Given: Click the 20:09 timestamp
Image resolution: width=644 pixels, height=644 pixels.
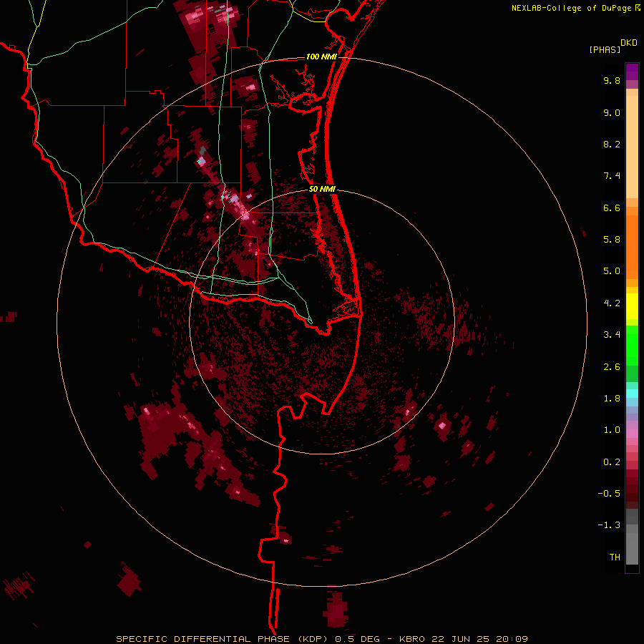Looking at the screenshot, I should [512, 639].
